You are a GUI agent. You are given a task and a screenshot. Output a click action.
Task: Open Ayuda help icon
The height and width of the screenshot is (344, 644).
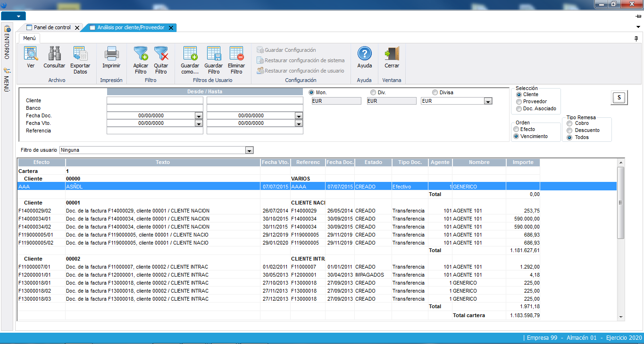click(x=364, y=55)
